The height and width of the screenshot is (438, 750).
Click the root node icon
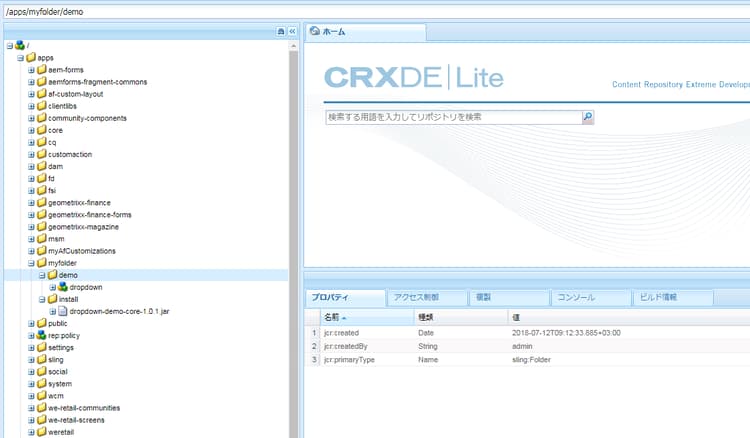(x=20, y=45)
